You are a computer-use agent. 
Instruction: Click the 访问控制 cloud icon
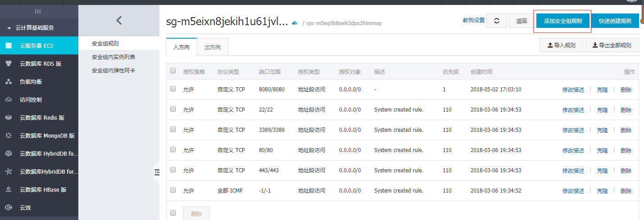click(8, 100)
